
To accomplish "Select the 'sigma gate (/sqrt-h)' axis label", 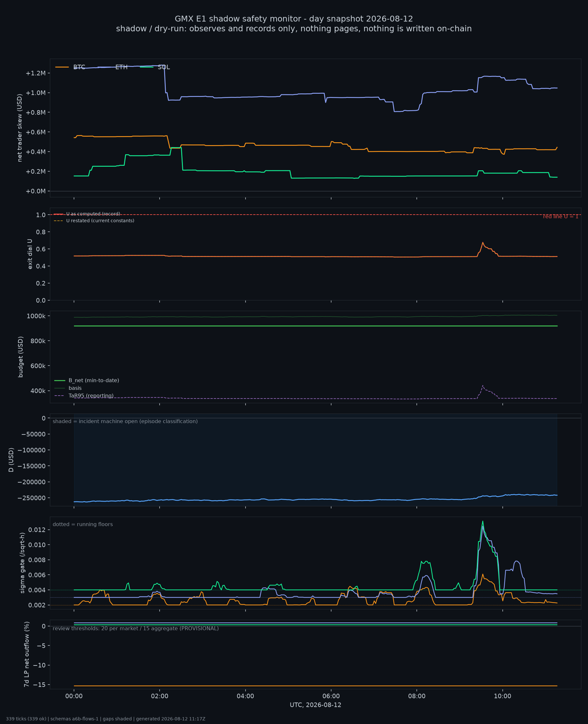I will [x=22, y=563].
